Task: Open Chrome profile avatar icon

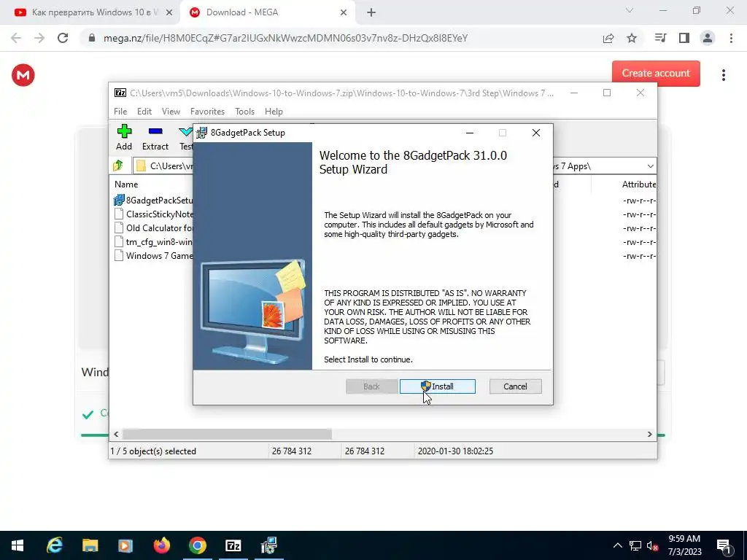Action: pyautogui.click(x=708, y=38)
